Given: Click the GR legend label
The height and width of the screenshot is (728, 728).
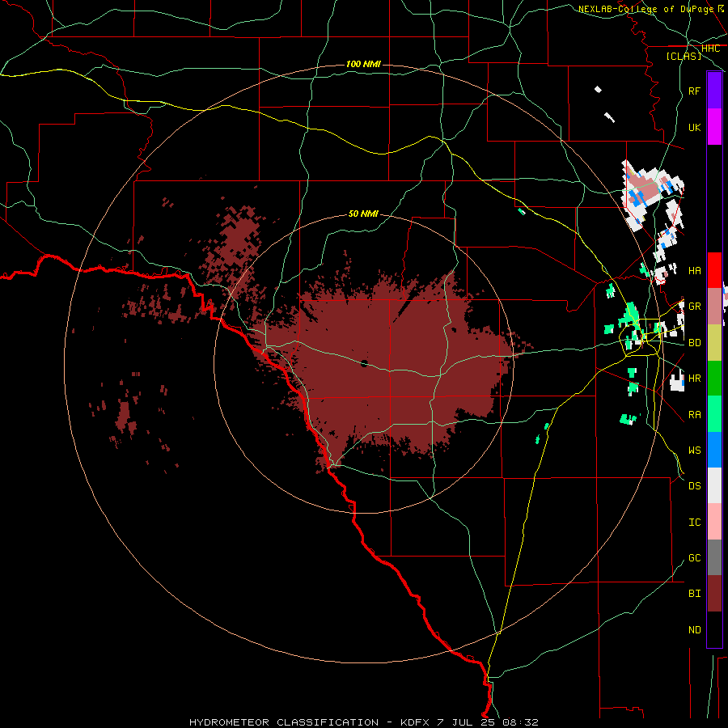Looking at the screenshot, I should (694, 307).
